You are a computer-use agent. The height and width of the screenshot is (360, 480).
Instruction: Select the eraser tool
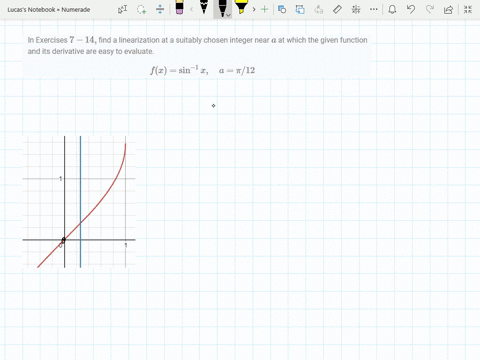coord(179,8)
